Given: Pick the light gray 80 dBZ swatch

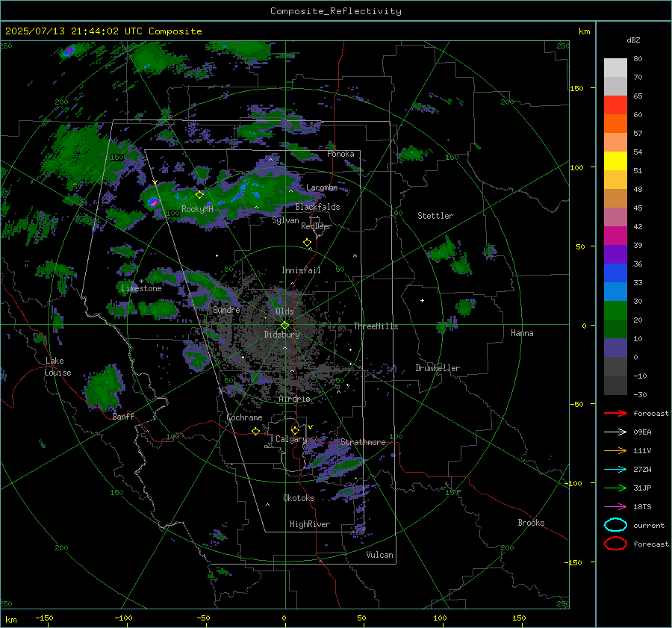Looking at the screenshot, I should coord(615,68).
